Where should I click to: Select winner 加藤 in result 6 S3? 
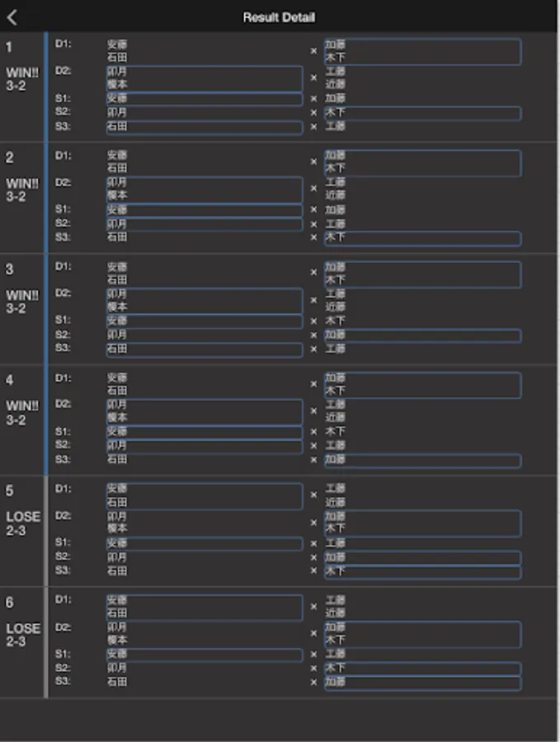[423, 683]
